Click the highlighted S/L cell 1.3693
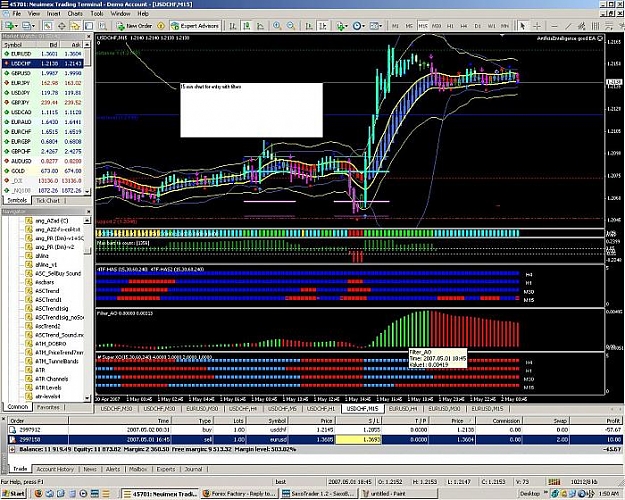The image size is (625, 500). click(358, 439)
